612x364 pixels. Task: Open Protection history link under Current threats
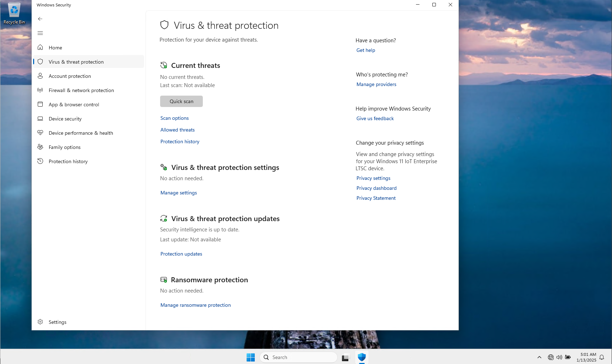(180, 141)
